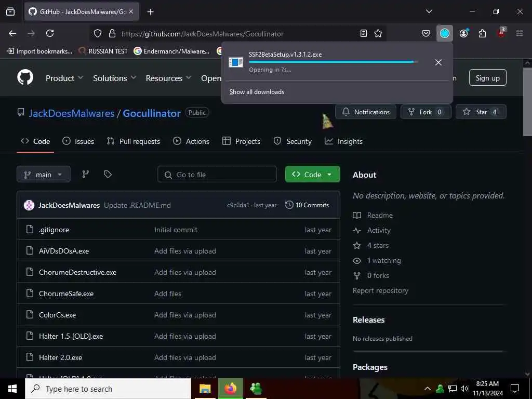Viewport: 532px width, 399px height.
Task: Open the Readme link in About
Action: 373,215
